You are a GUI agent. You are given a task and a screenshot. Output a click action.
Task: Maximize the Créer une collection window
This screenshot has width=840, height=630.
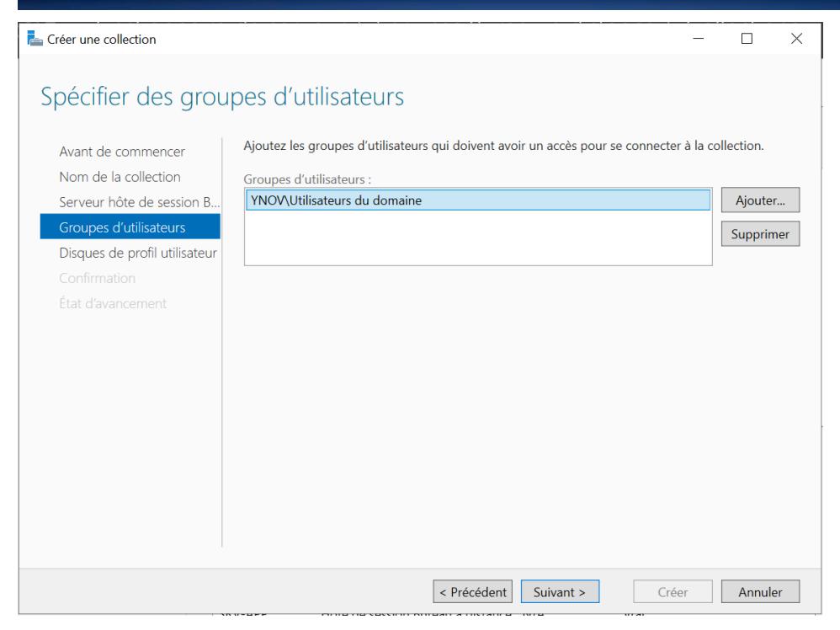(747, 39)
